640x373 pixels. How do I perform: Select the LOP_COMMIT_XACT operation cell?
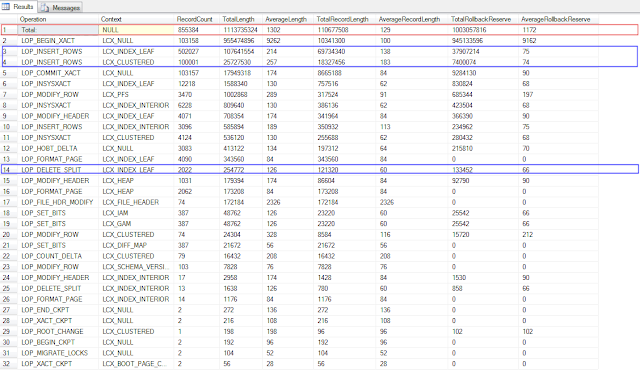(x=58, y=73)
